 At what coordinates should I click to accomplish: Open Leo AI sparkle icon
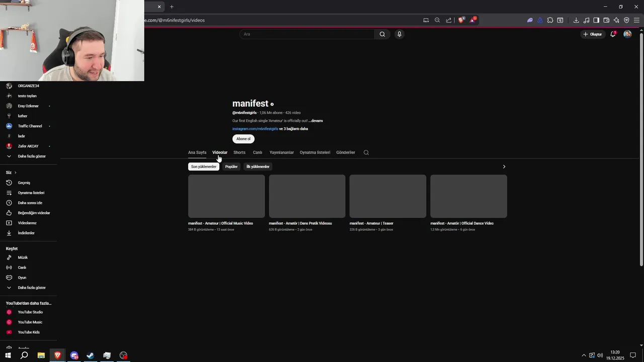pos(616,20)
